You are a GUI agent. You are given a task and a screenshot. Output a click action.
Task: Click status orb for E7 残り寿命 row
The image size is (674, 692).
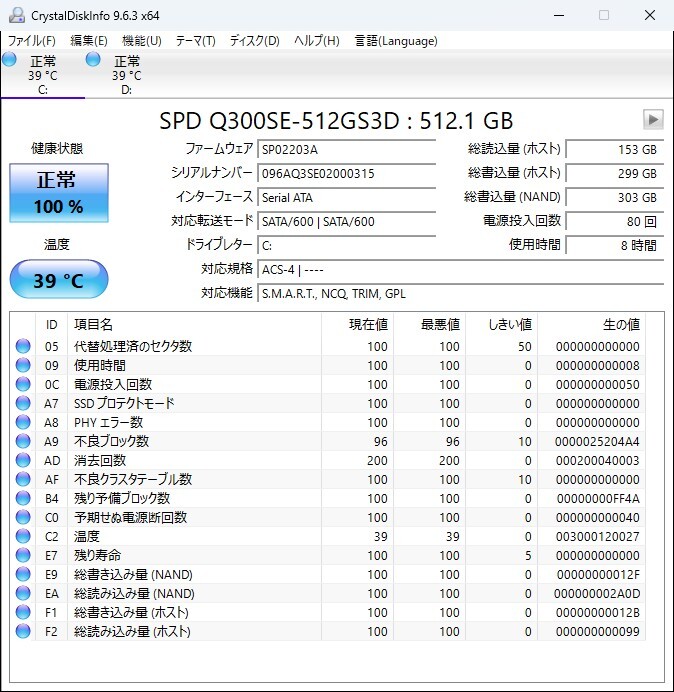click(23, 555)
